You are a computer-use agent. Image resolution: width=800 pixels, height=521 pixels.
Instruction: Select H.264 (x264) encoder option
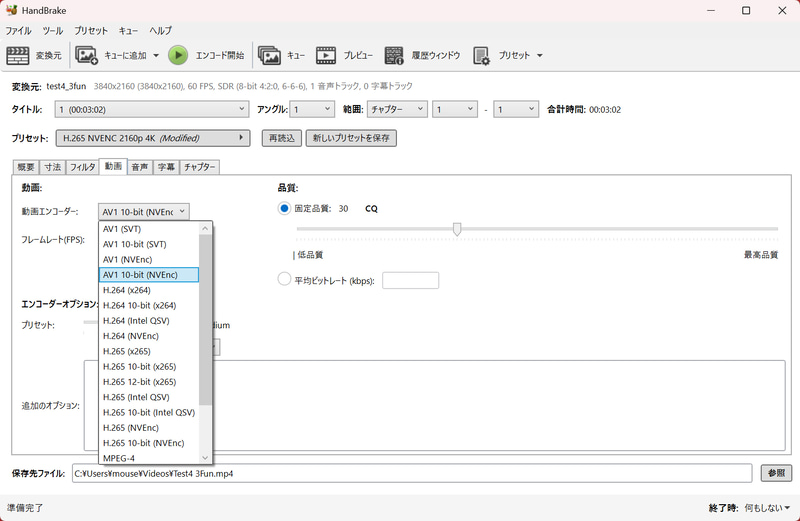(x=148, y=290)
